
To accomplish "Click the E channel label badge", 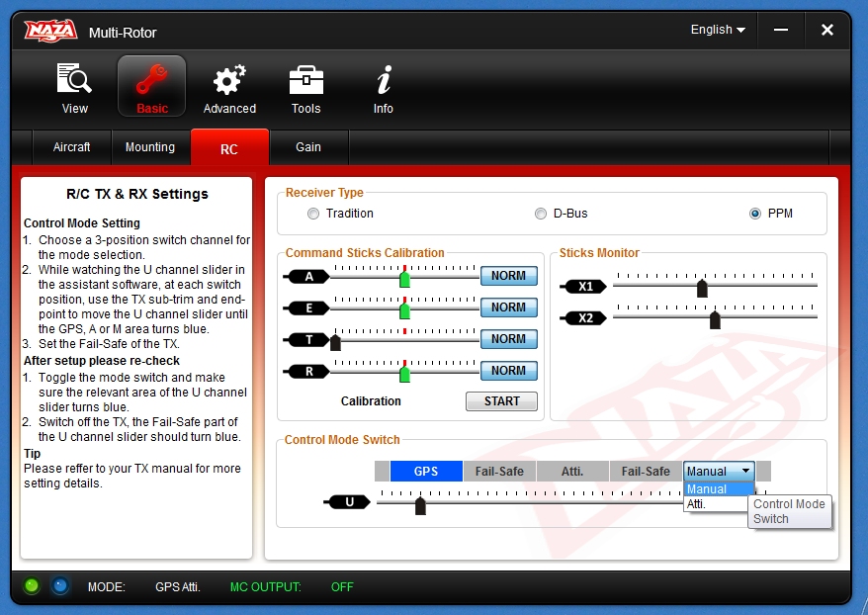I will click(307, 307).
